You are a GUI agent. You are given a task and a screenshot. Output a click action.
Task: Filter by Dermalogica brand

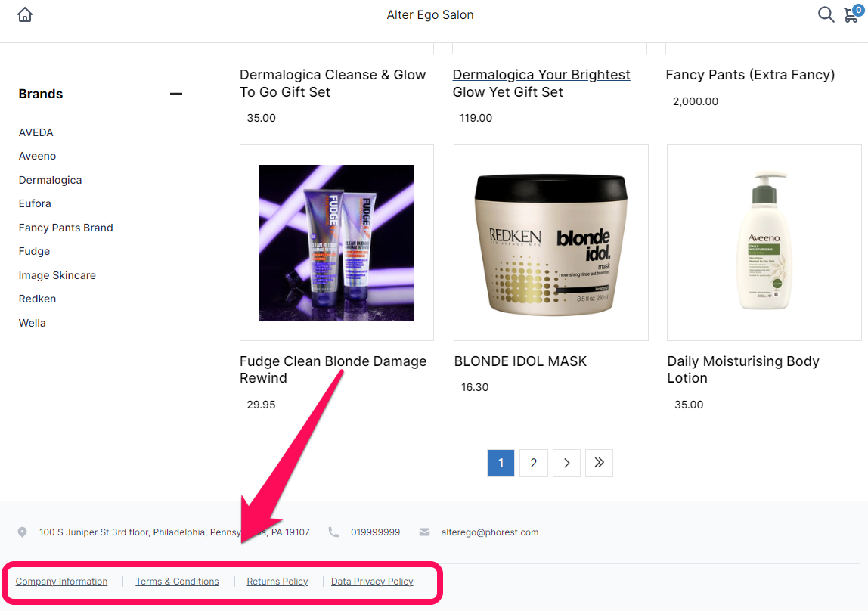pyautogui.click(x=50, y=180)
